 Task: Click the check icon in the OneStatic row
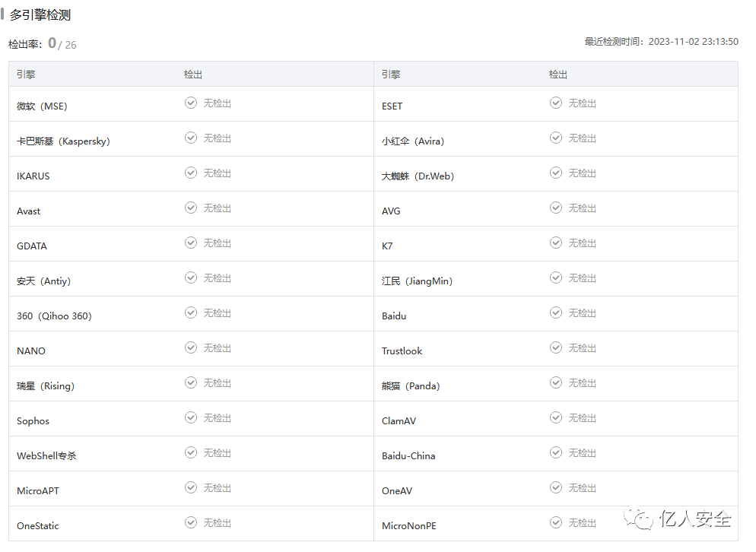(191, 522)
